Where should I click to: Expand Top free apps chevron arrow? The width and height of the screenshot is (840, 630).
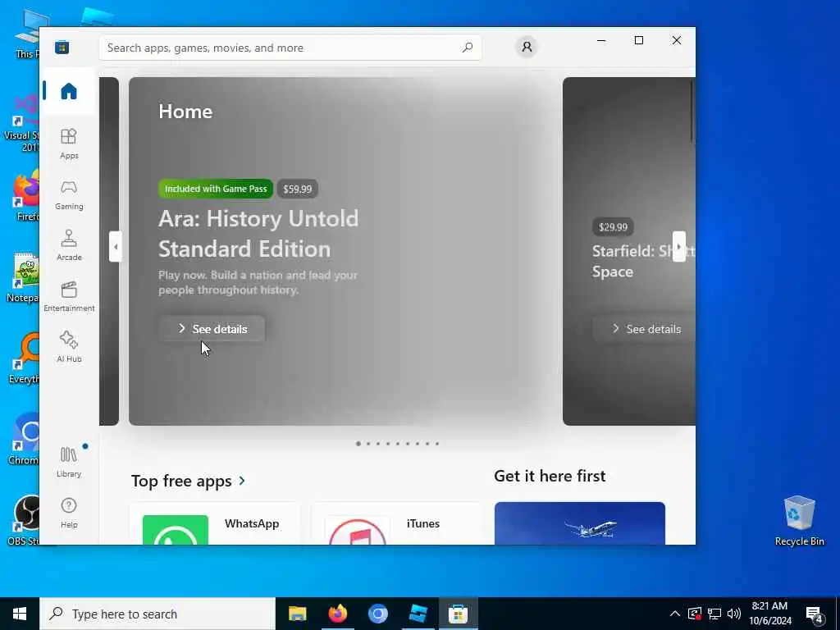[x=242, y=481]
